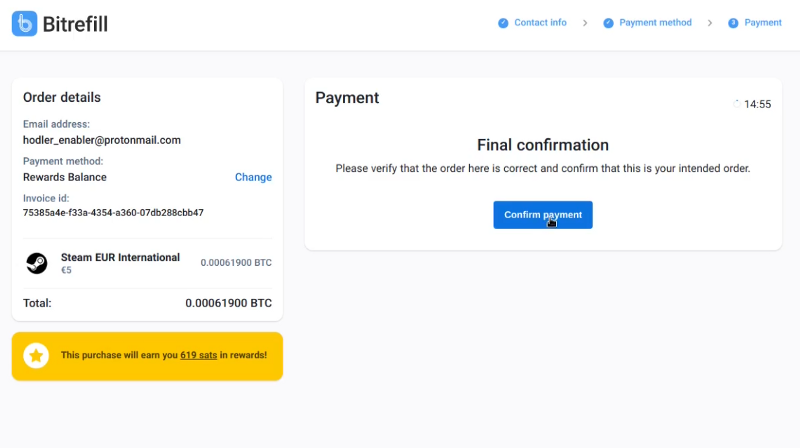This screenshot has width=800, height=448.
Task: Click the Bitrefill logo icon
Action: point(24,23)
